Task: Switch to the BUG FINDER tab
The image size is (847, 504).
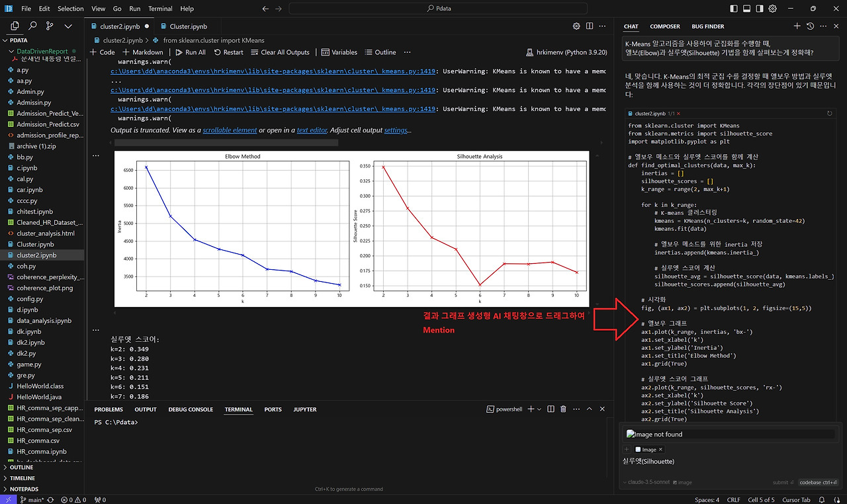Action: 708,26
